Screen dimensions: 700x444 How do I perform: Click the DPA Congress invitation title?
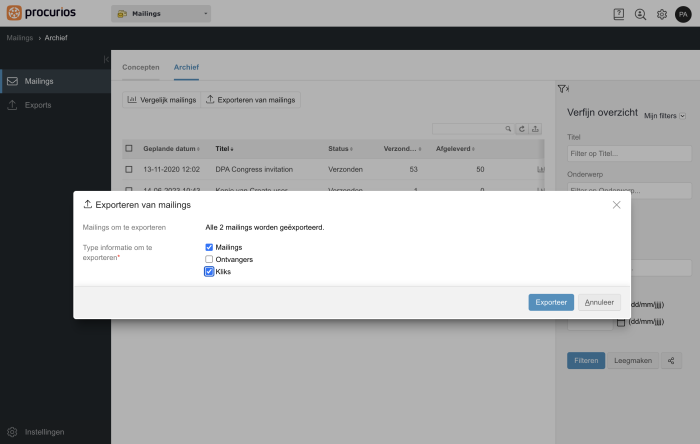point(254,170)
